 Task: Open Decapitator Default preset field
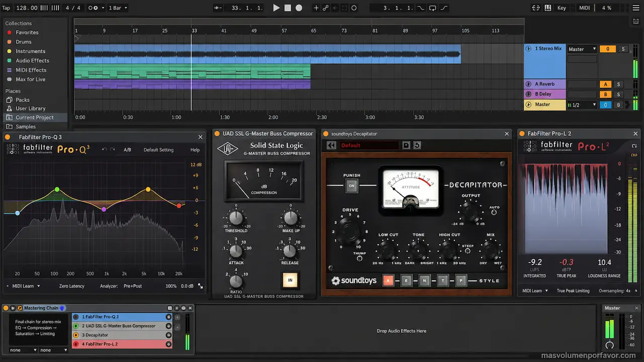click(369, 145)
